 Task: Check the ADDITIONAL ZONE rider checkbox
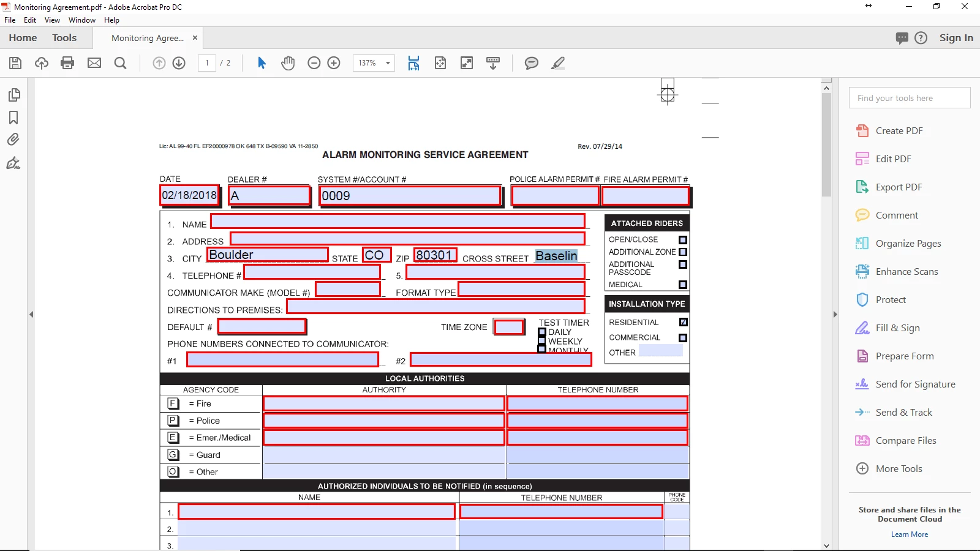[x=683, y=252]
